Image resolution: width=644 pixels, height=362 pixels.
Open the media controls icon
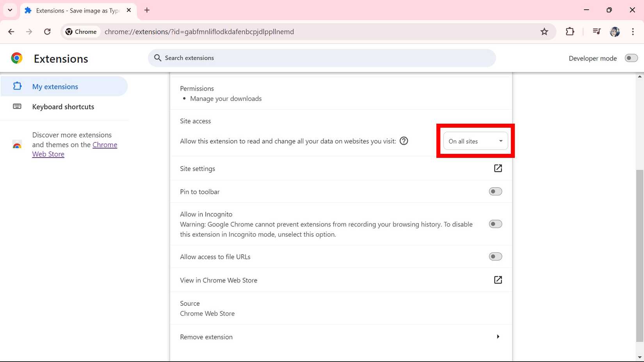[596, 32]
